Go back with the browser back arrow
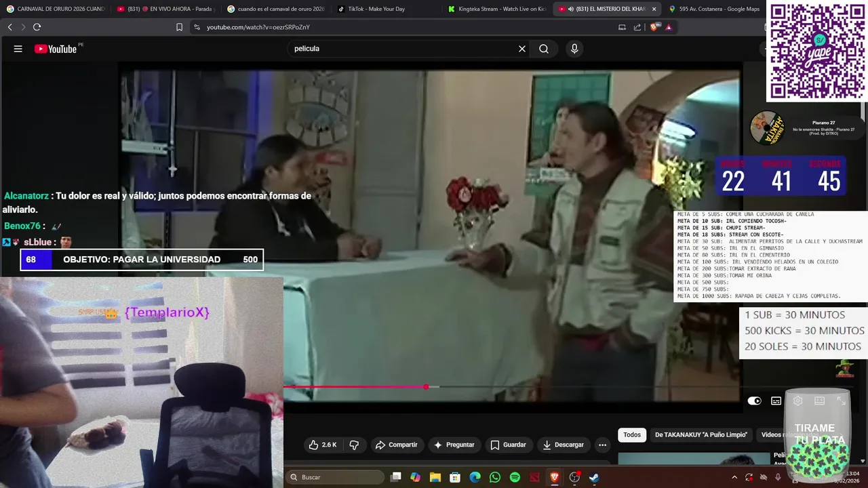The width and height of the screenshot is (868, 488). point(9,27)
